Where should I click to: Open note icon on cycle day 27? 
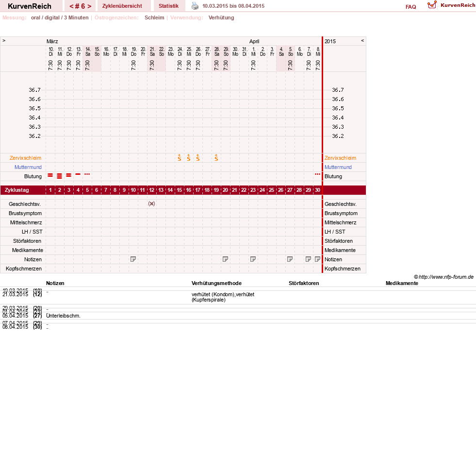click(290, 259)
